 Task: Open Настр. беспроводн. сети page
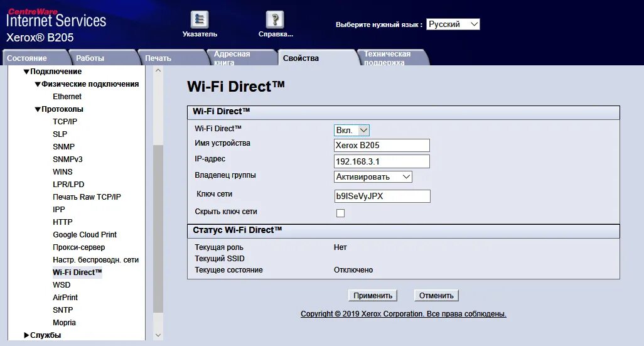95,260
